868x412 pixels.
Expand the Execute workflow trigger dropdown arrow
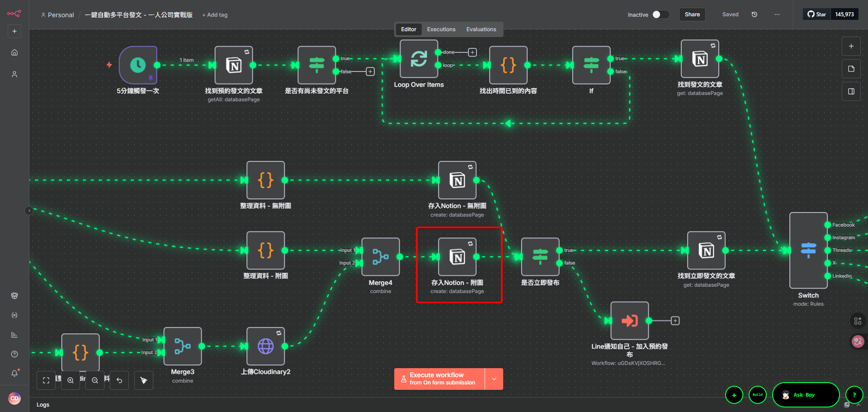coord(494,379)
